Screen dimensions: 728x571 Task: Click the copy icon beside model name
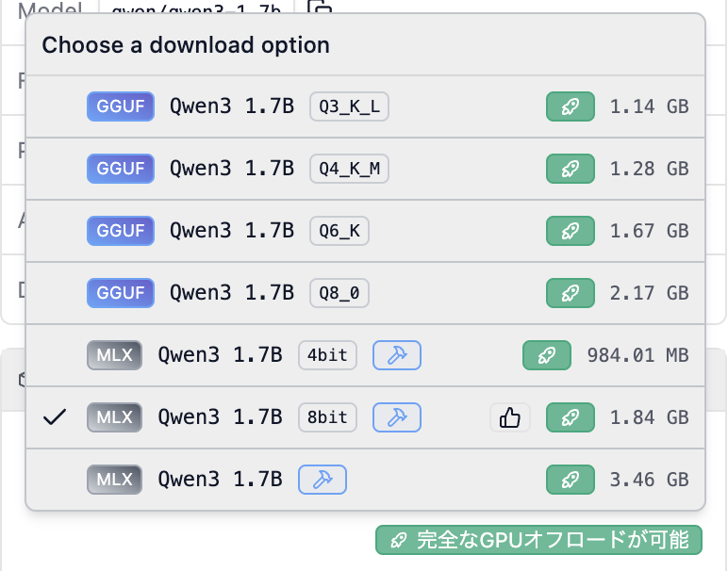321,8
